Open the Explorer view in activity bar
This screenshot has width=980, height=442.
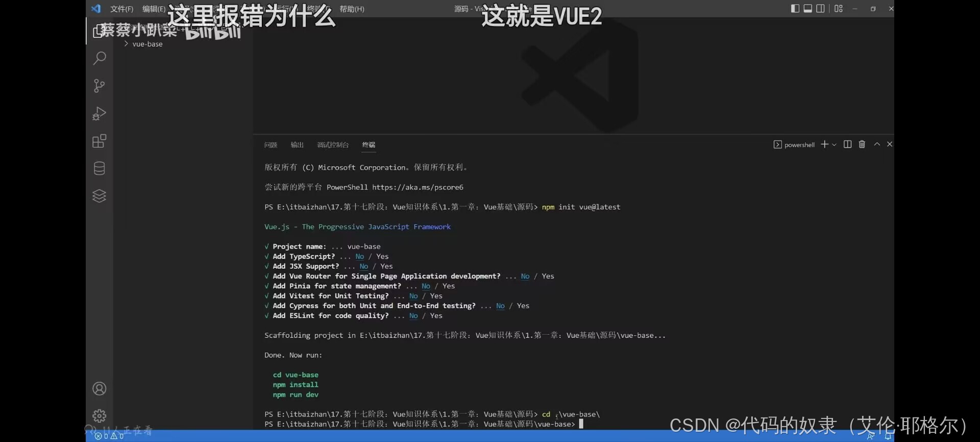(99, 31)
